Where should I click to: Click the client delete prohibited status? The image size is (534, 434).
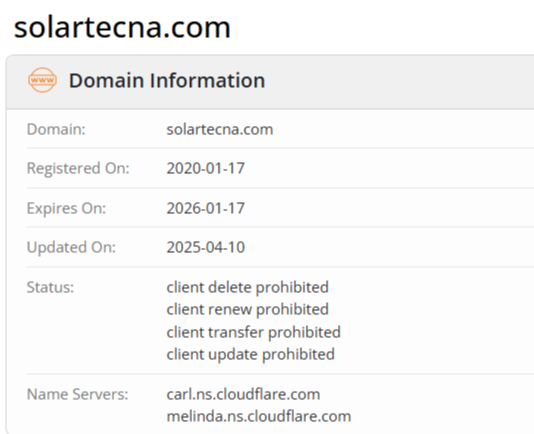[248, 287]
